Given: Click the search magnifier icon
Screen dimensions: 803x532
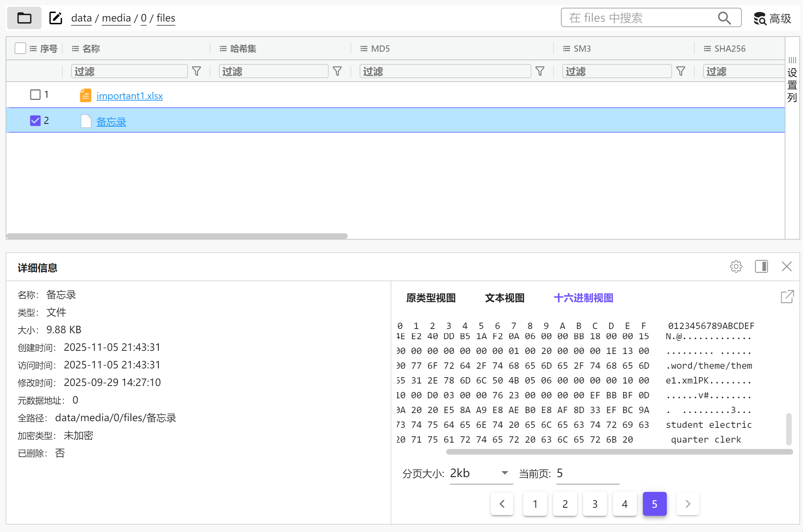Looking at the screenshot, I should (724, 18).
